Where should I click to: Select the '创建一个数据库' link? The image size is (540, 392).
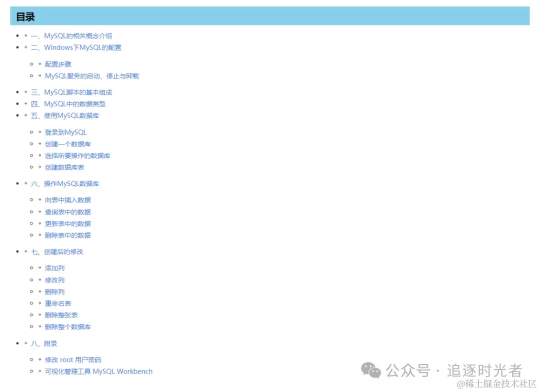click(68, 144)
